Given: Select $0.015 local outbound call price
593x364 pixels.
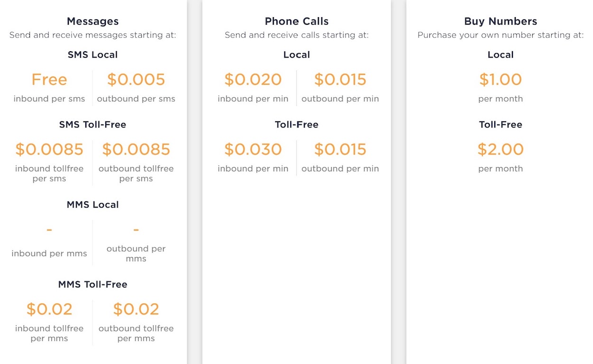Looking at the screenshot, I should 340,79.
